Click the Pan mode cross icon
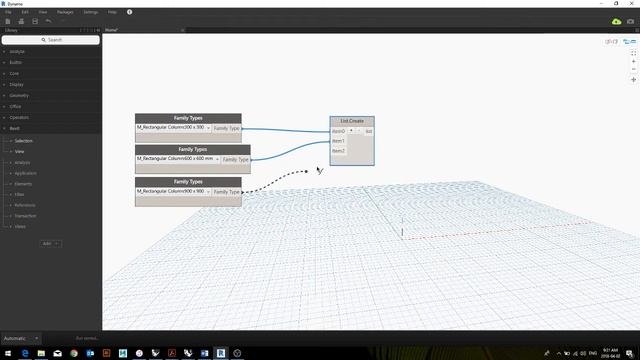The image size is (640, 360). 633,80
